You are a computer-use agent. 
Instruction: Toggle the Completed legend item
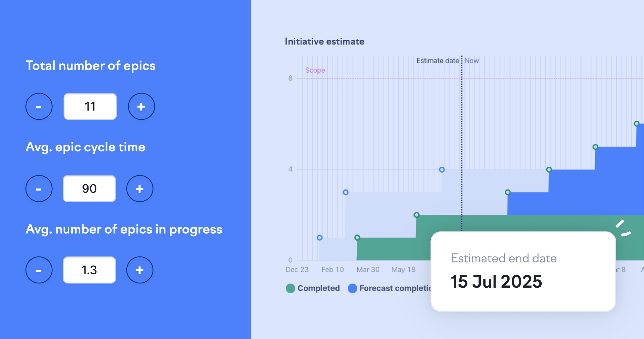click(x=313, y=288)
